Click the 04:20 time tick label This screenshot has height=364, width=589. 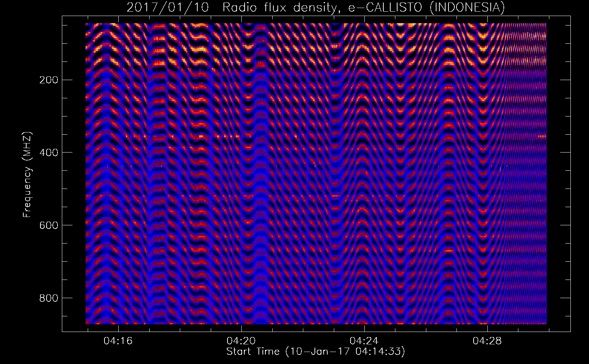pos(241,341)
